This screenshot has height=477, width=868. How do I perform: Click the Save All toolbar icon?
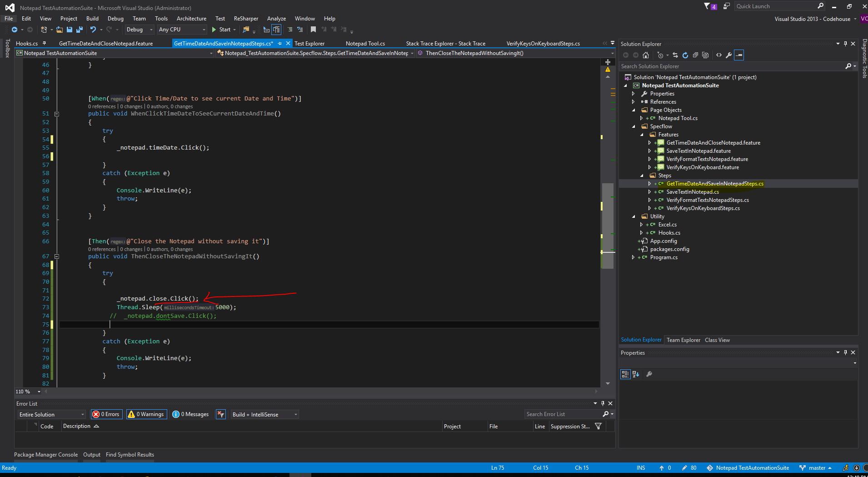pos(80,30)
